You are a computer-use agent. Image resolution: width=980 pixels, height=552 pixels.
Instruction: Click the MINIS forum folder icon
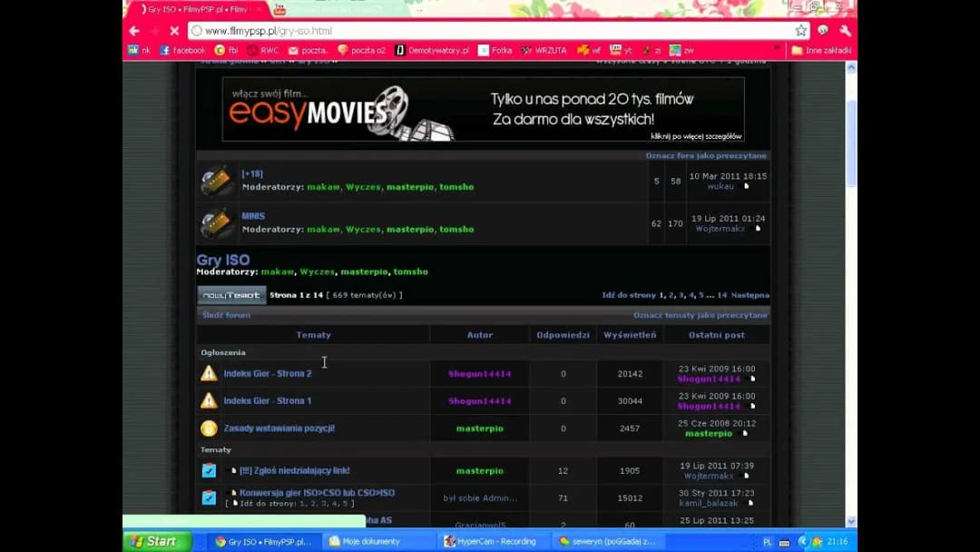[x=217, y=222]
